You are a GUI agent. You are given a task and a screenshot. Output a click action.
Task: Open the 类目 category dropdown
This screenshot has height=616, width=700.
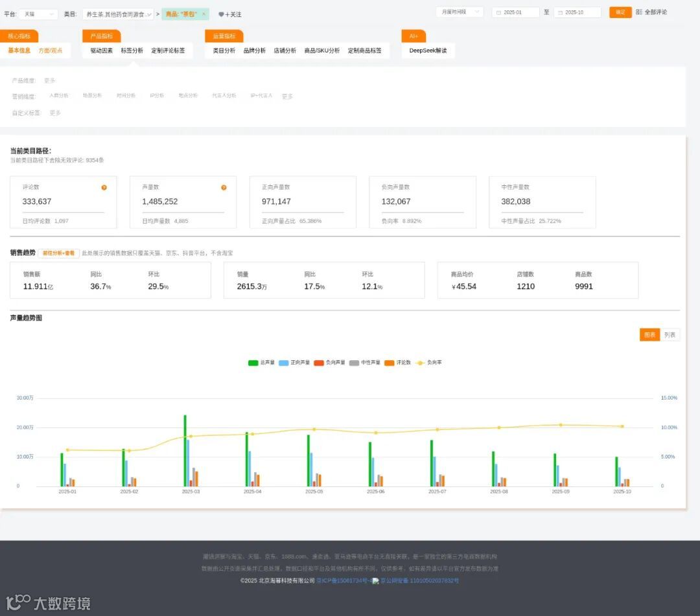[119, 14]
